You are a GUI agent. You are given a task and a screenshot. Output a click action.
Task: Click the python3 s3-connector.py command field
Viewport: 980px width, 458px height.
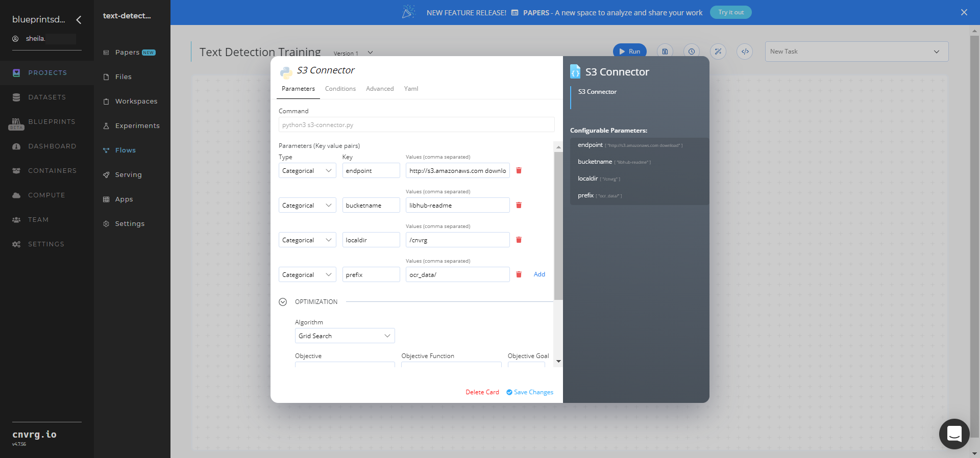click(x=416, y=124)
